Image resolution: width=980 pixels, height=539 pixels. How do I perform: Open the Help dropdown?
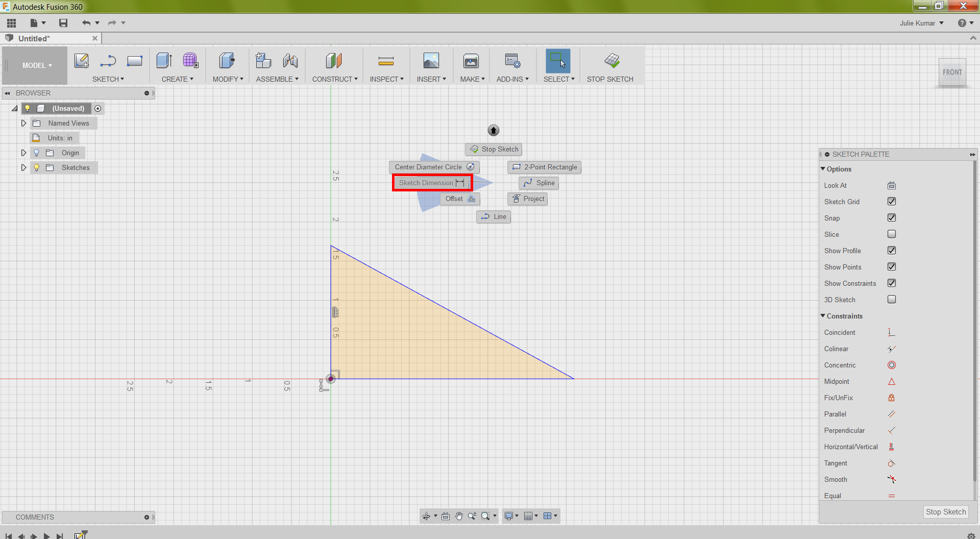tap(966, 23)
